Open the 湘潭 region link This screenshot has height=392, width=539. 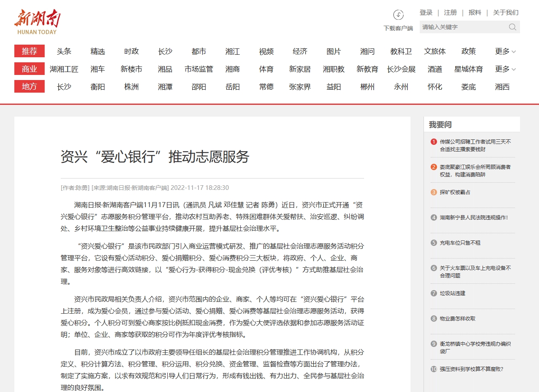click(165, 87)
